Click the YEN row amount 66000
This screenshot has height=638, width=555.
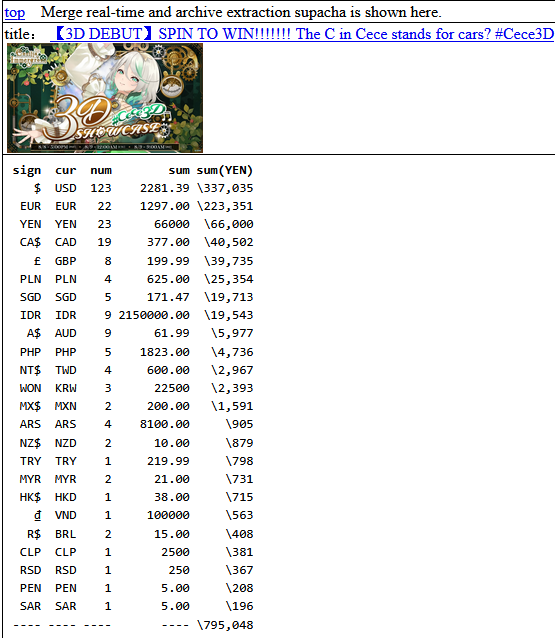pyautogui.click(x=172, y=224)
